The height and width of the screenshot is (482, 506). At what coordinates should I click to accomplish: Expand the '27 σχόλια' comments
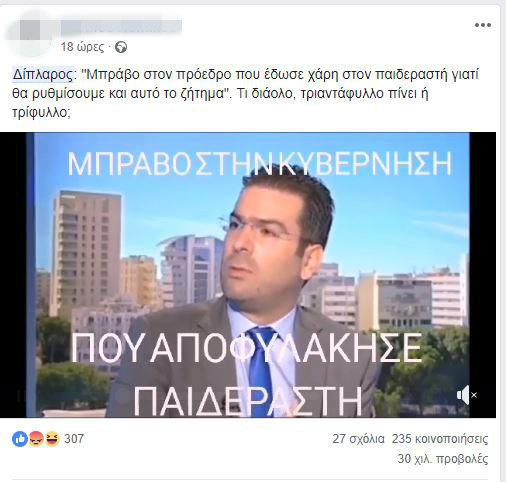tap(358, 439)
